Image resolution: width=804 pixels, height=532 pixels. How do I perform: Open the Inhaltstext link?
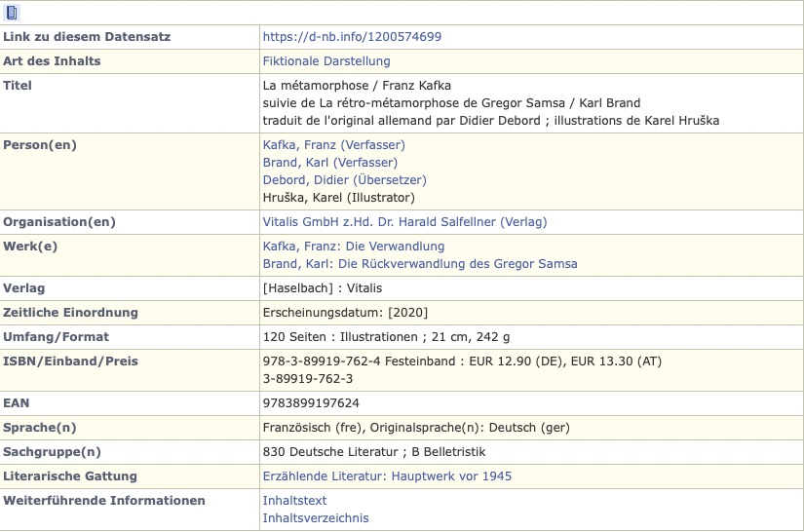click(x=294, y=501)
